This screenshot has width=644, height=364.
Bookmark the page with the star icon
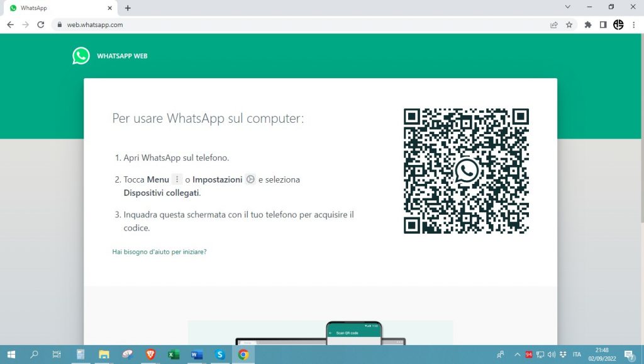coord(569,25)
